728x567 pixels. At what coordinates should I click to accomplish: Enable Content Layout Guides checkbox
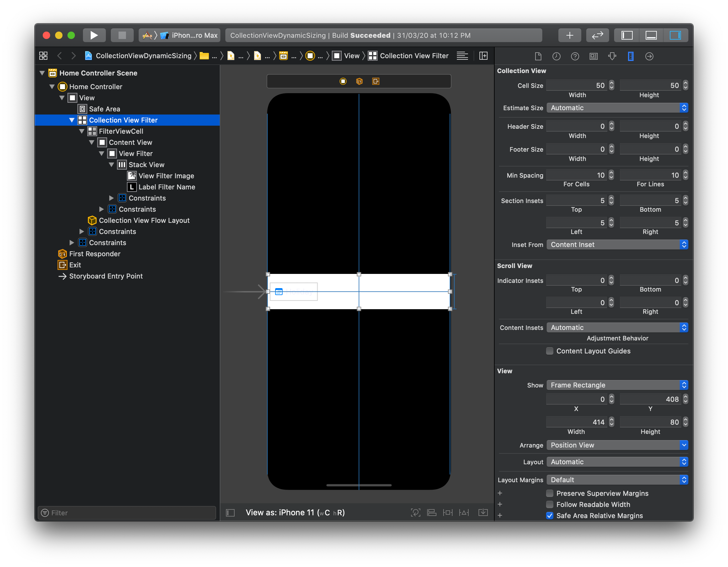coord(550,351)
